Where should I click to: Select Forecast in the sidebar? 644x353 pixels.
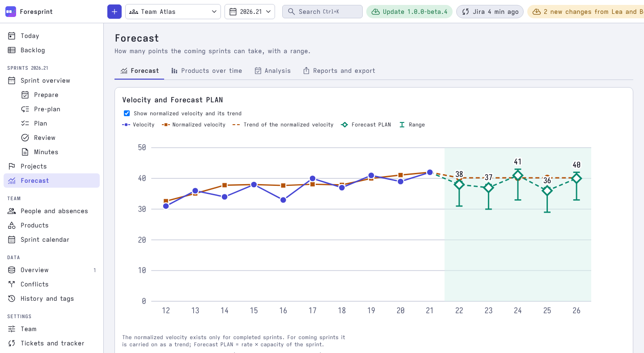pyautogui.click(x=52, y=181)
